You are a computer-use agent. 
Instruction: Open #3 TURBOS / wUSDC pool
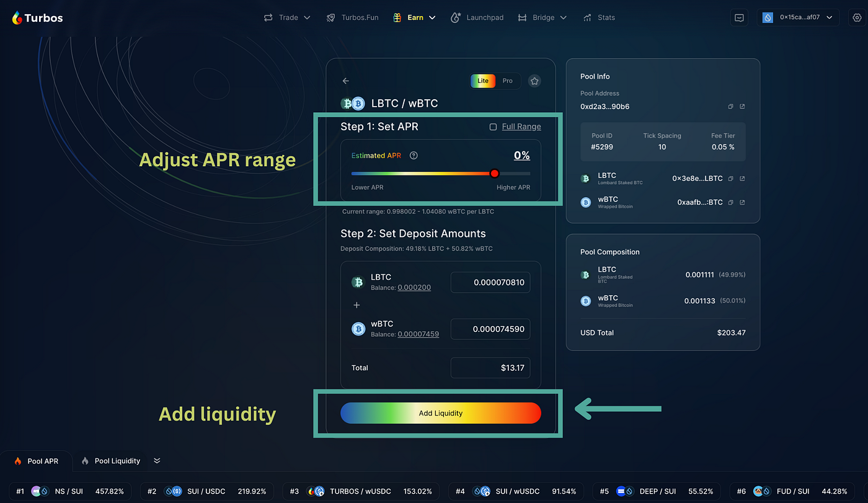click(x=361, y=491)
